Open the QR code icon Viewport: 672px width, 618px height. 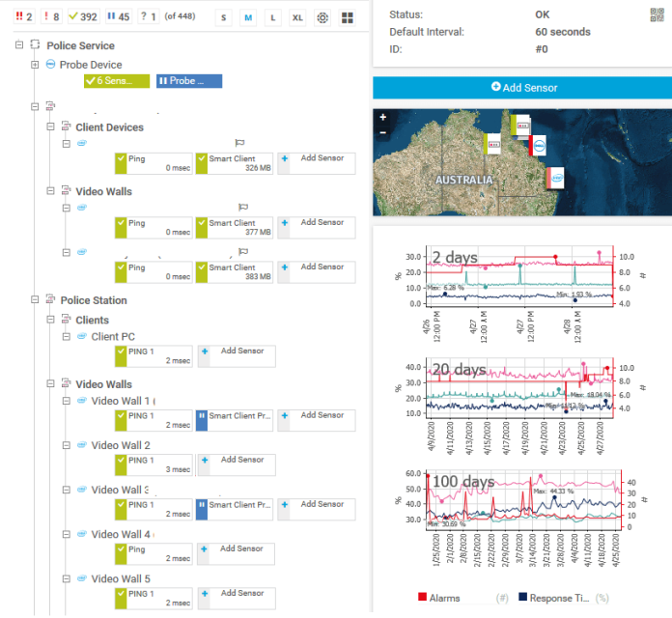click(658, 14)
